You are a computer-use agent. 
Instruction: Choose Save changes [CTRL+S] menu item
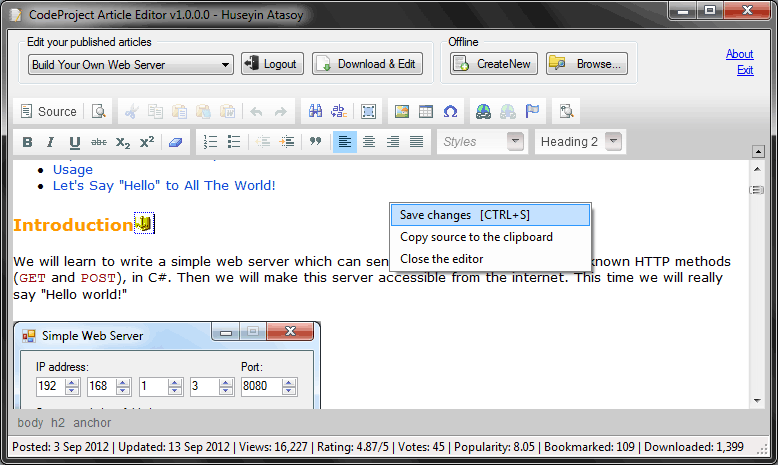490,215
